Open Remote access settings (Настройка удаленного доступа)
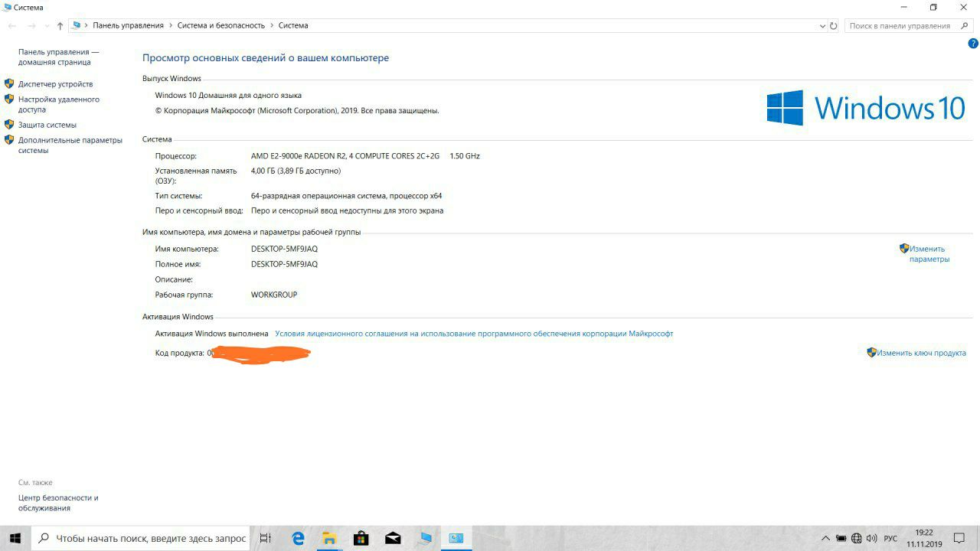This screenshot has height=551, width=980. coord(59,104)
